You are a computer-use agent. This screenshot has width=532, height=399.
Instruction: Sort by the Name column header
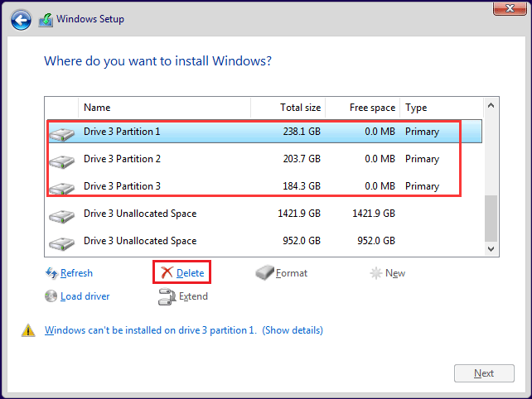pos(165,108)
